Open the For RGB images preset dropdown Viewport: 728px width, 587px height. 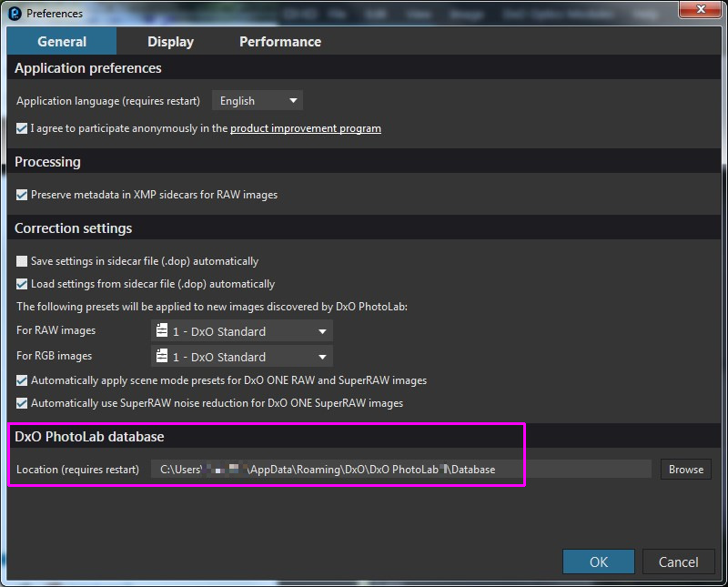(x=242, y=357)
